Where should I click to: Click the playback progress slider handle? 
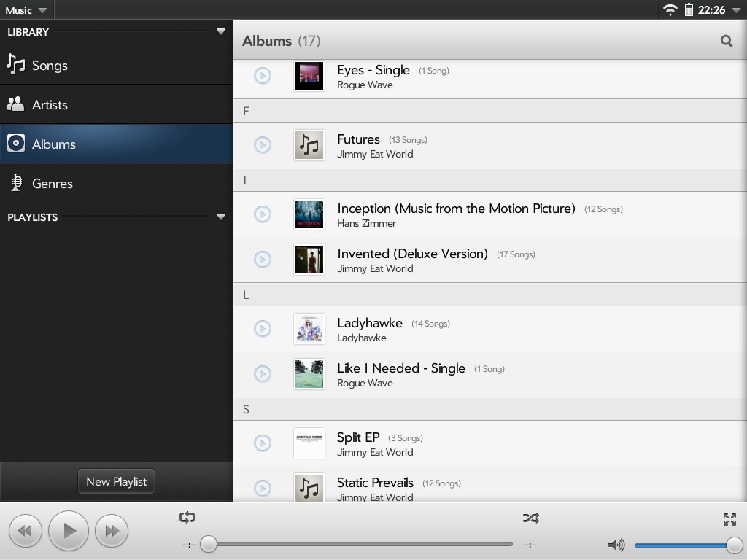point(208,544)
